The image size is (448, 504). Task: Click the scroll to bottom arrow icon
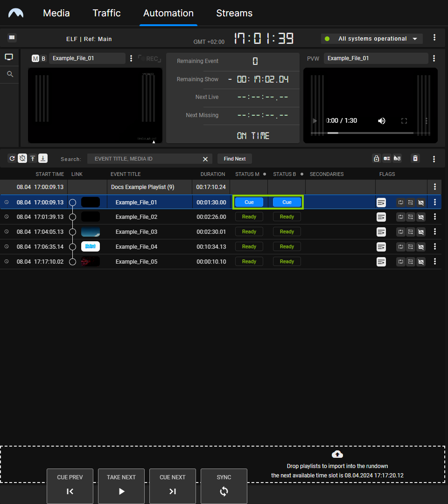coord(42,158)
